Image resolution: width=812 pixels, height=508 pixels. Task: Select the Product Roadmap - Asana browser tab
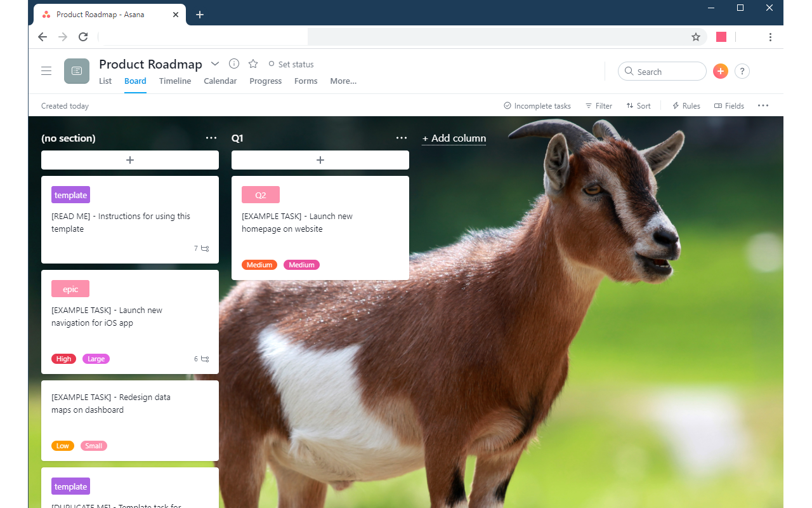(111, 14)
